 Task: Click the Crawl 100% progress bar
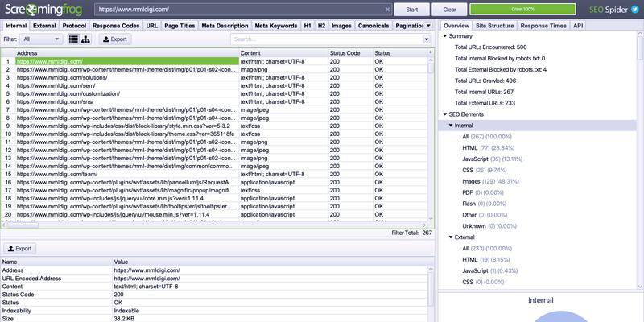point(522,10)
